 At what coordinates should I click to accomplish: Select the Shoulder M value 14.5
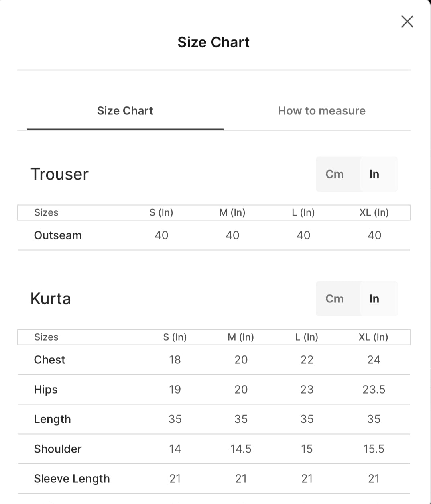click(x=241, y=449)
